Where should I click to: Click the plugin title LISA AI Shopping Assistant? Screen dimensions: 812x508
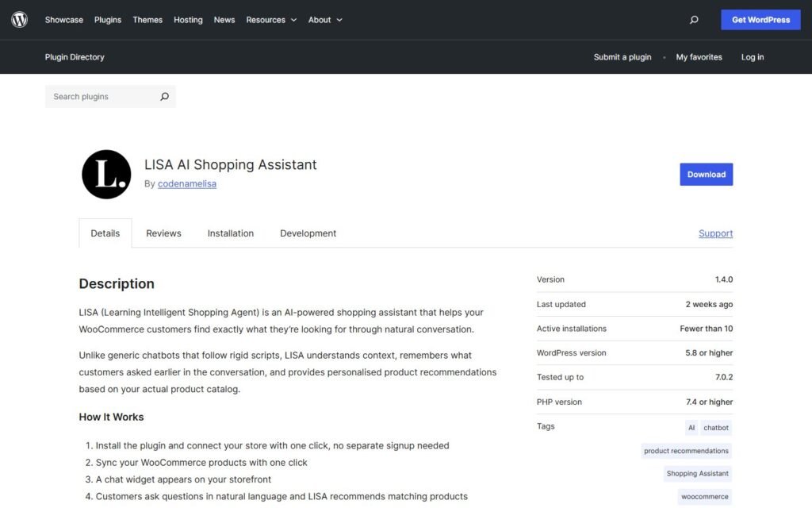pos(231,164)
